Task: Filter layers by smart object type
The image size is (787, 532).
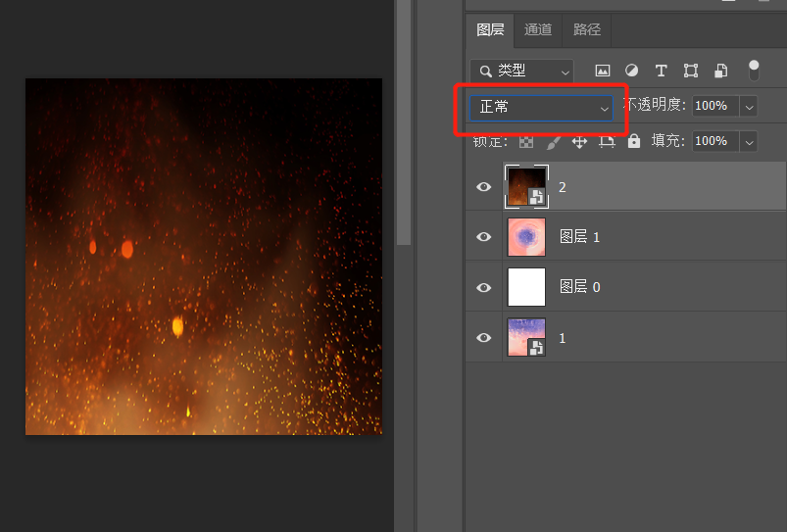Action: (720, 71)
